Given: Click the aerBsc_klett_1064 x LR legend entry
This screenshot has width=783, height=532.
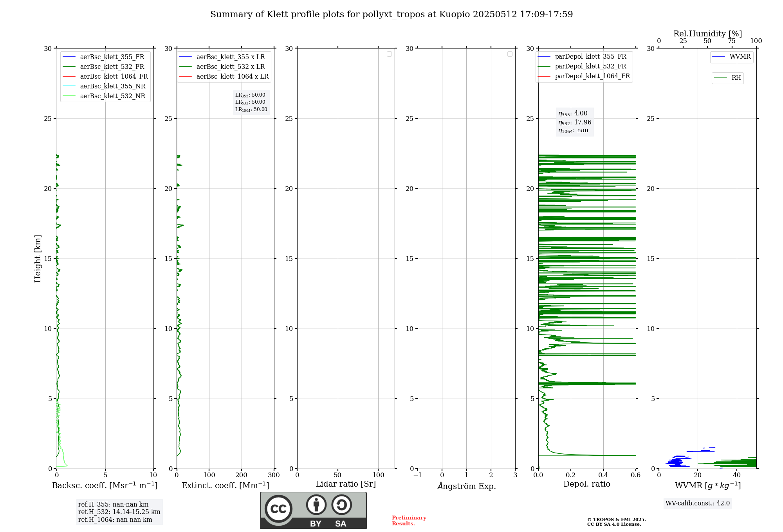Looking at the screenshot, I should point(224,77).
